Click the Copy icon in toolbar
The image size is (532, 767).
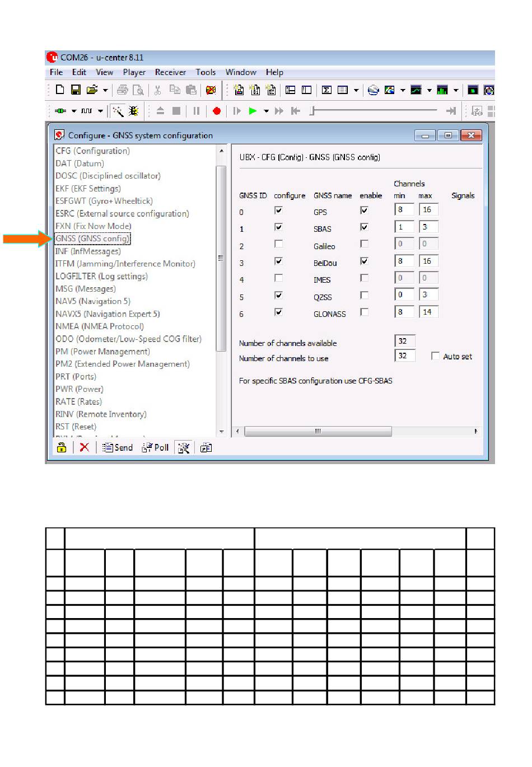175,90
